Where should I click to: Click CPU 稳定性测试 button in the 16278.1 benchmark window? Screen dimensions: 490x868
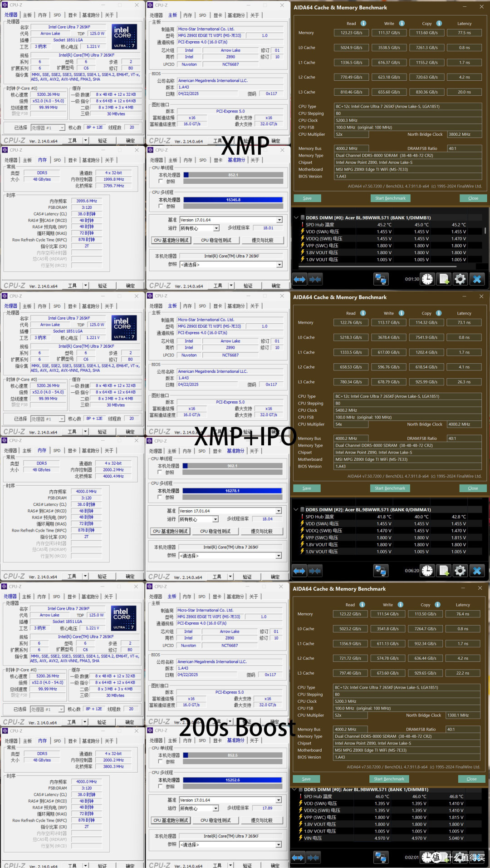pos(215,531)
